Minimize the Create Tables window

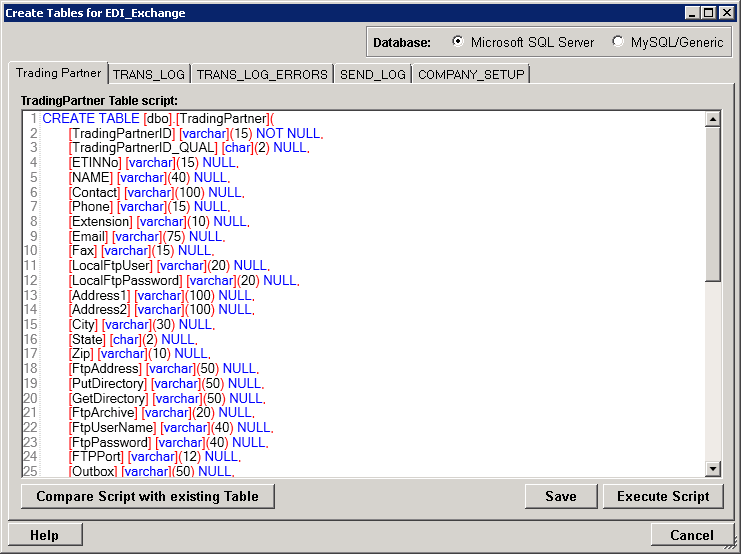691,13
